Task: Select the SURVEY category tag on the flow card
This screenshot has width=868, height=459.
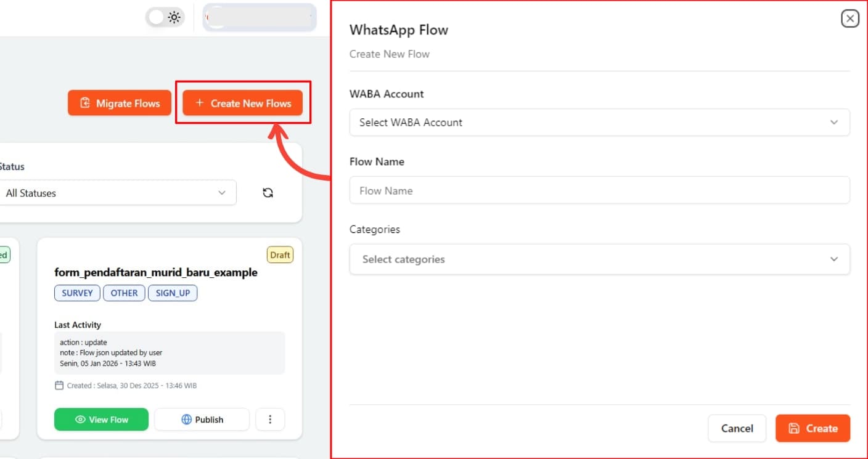Action: [76, 293]
